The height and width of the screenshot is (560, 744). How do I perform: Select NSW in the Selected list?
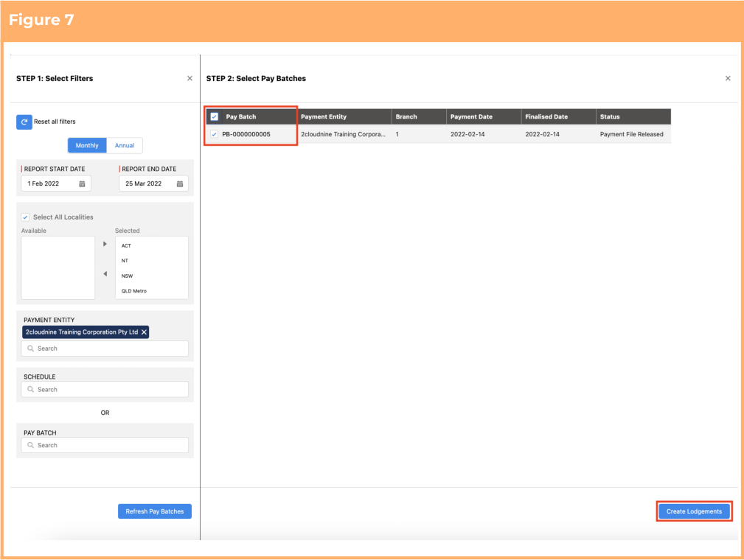(x=127, y=276)
